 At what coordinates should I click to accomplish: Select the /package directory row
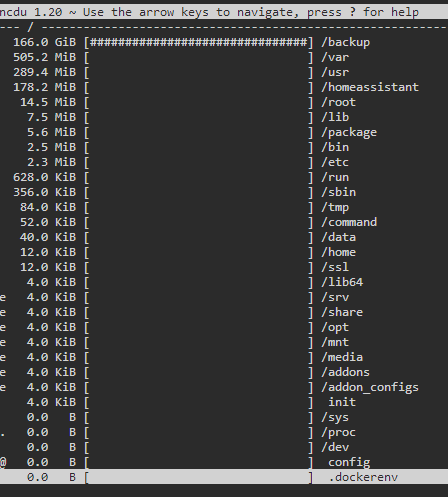(x=224, y=132)
